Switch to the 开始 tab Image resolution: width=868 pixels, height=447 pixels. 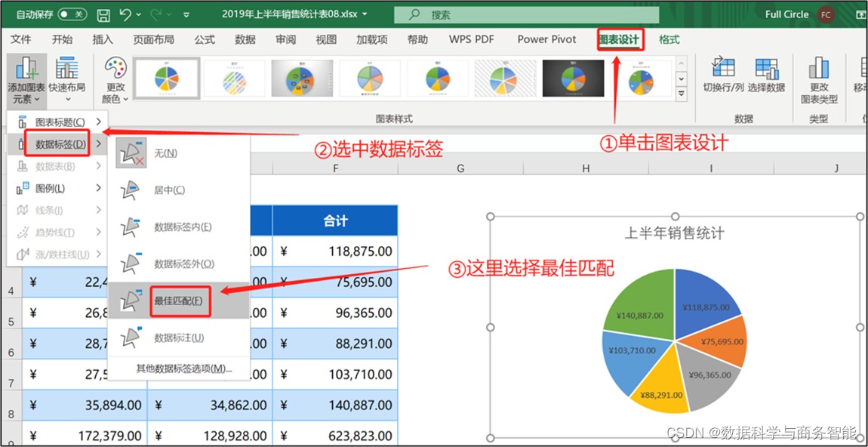pos(62,39)
